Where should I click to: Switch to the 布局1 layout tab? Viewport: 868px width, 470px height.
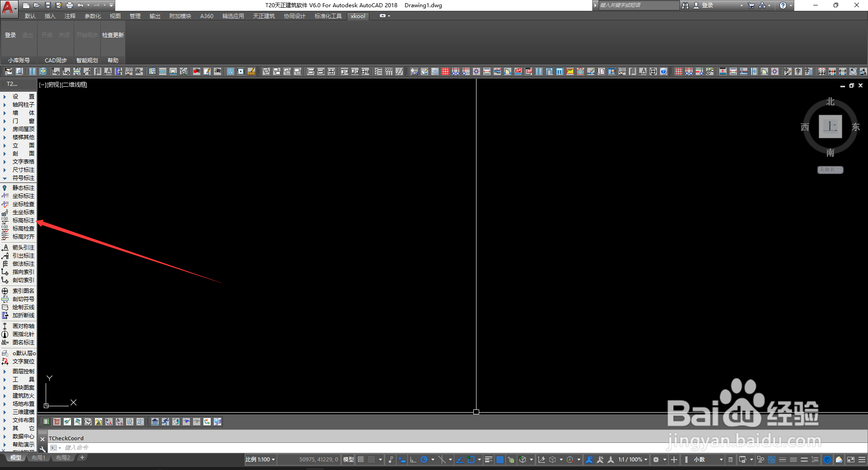pyautogui.click(x=38, y=458)
